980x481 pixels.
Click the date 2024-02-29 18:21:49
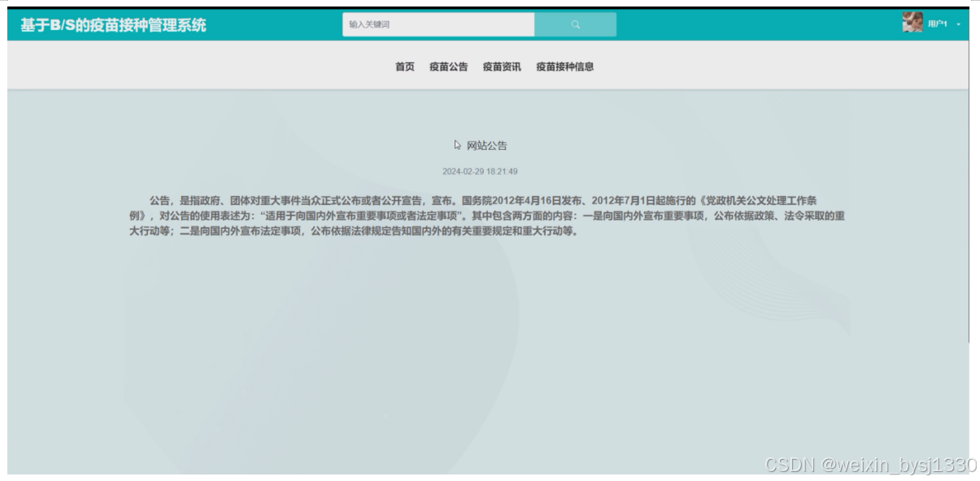point(480,172)
